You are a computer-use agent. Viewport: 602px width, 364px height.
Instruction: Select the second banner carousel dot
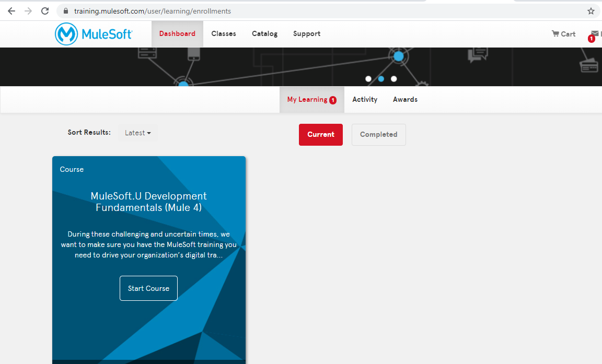(x=381, y=79)
